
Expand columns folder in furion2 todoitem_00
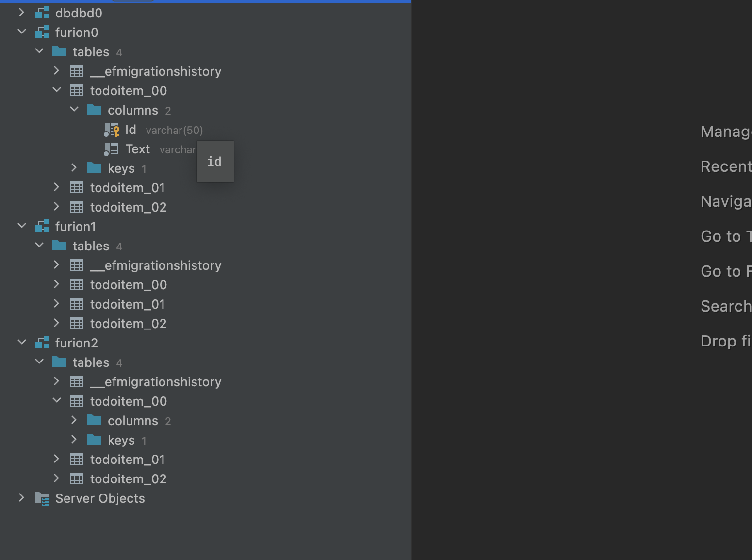74,420
